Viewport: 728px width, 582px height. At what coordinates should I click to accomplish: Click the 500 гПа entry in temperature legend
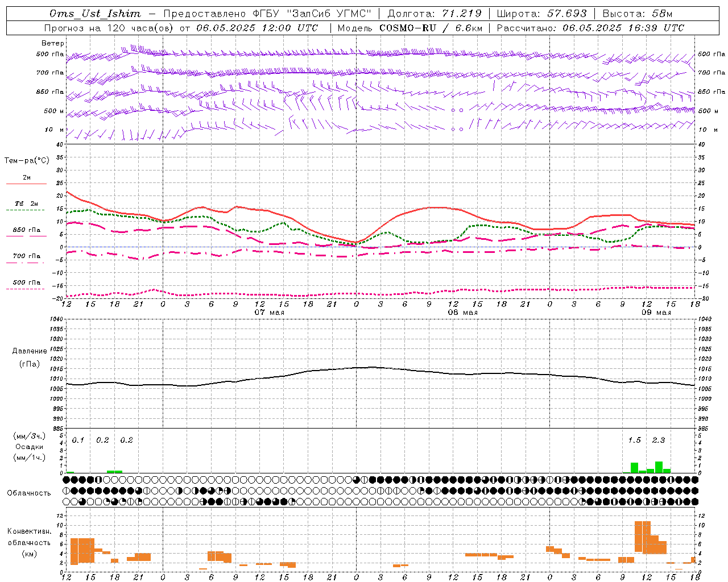[27, 282]
